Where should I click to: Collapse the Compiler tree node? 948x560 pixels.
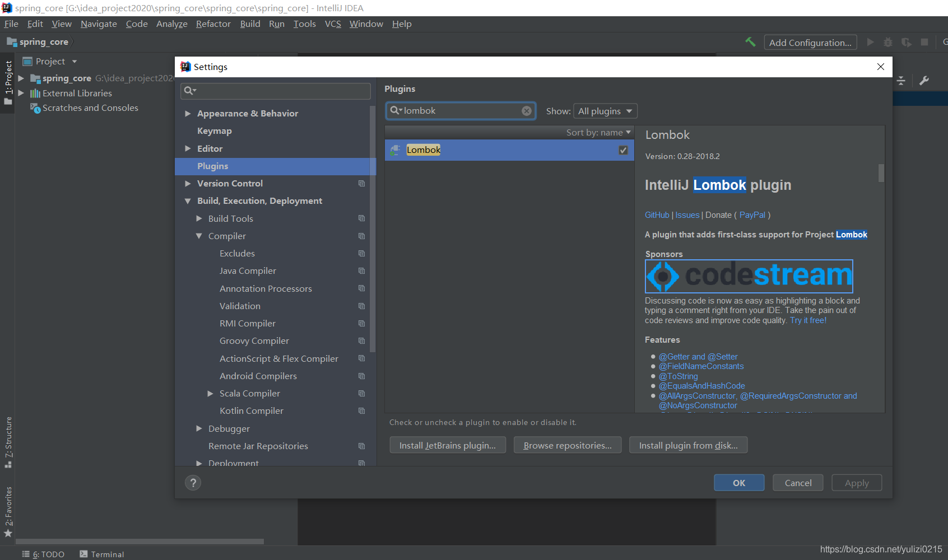(x=199, y=236)
